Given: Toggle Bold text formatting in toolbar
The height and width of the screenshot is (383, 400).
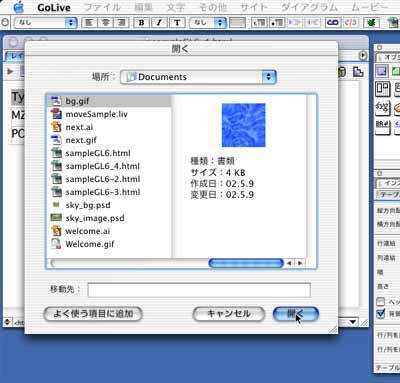Looking at the screenshot, I should pos(141,23).
